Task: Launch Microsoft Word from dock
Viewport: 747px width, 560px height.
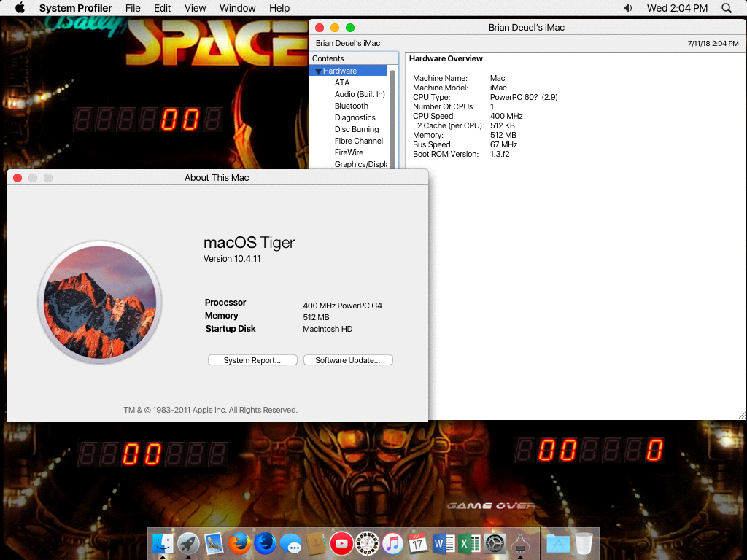Action: 444,543
